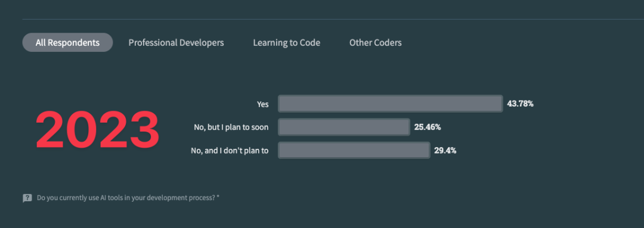Select the 'No, and I don't plan to' bar
This screenshot has height=228, width=644.
[354, 151]
